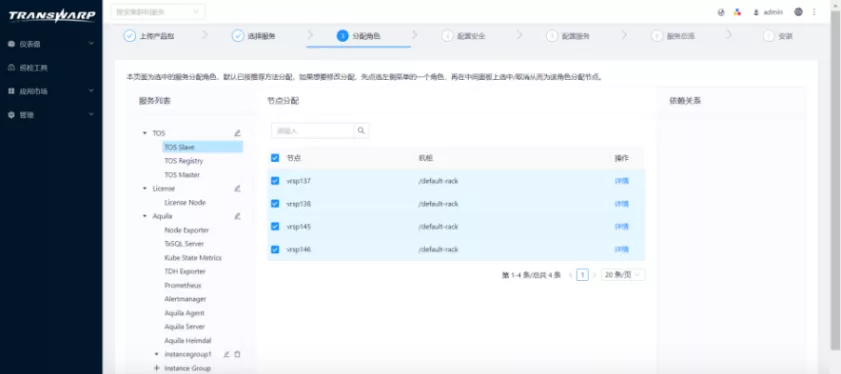Click the plus icon for Instance Group

click(x=157, y=368)
